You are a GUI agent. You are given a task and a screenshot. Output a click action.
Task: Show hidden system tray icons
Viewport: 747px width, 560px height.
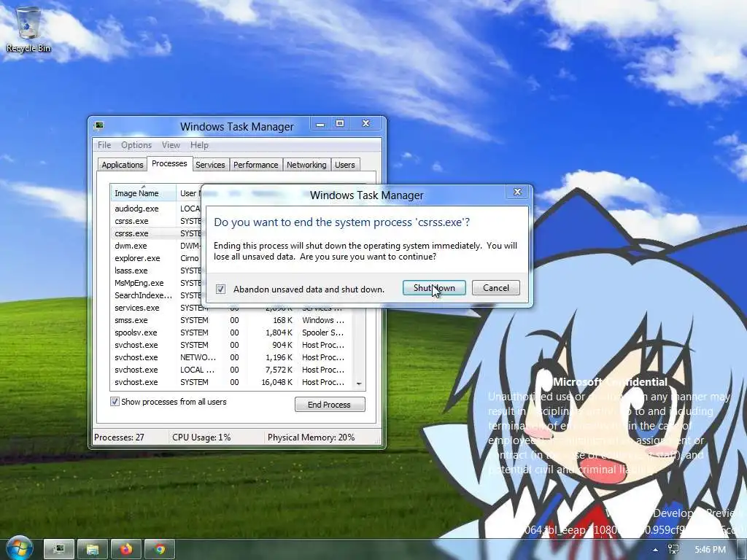click(x=656, y=550)
